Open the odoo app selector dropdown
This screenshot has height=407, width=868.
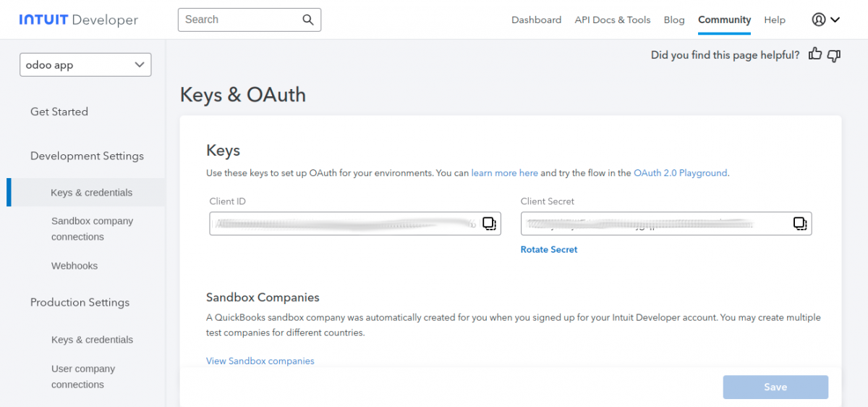click(85, 64)
